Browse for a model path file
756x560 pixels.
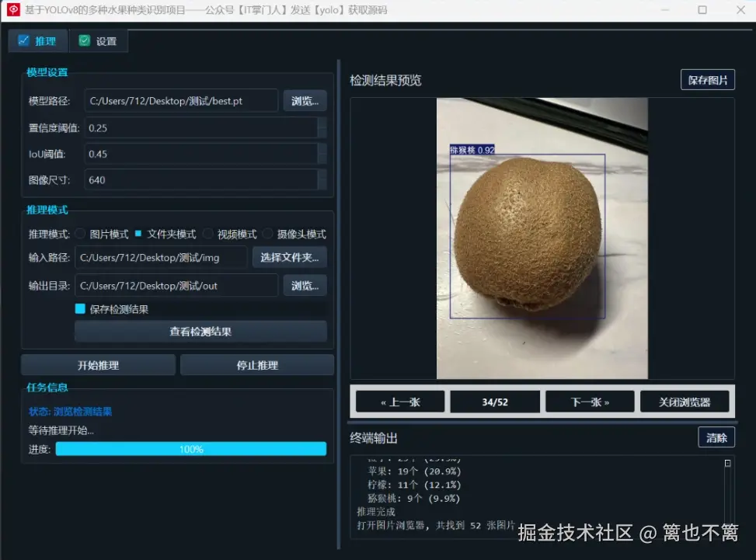[x=305, y=100]
